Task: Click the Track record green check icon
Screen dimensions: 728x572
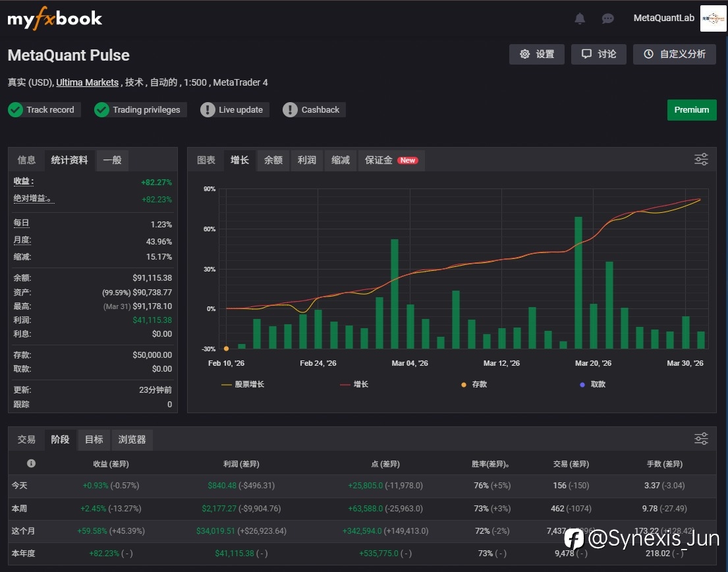Action: (x=15, y=110)
